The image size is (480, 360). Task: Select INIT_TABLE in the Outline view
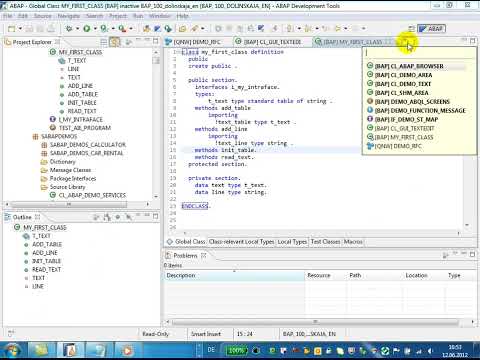pyautogui.click(x=46, y=261)
